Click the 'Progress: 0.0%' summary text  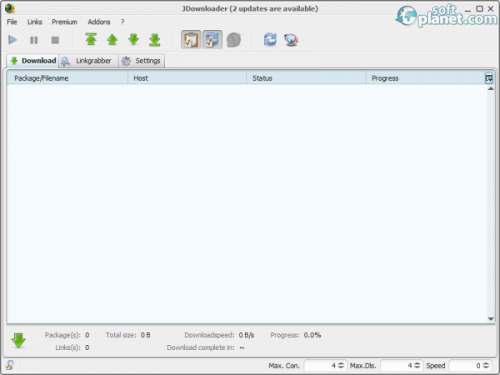click(x=296, y=335)
